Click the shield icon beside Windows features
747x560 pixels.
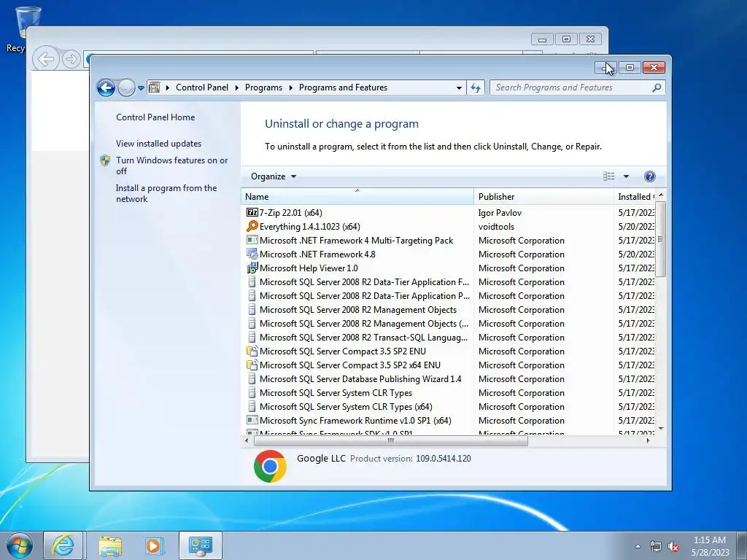[105, 160]
